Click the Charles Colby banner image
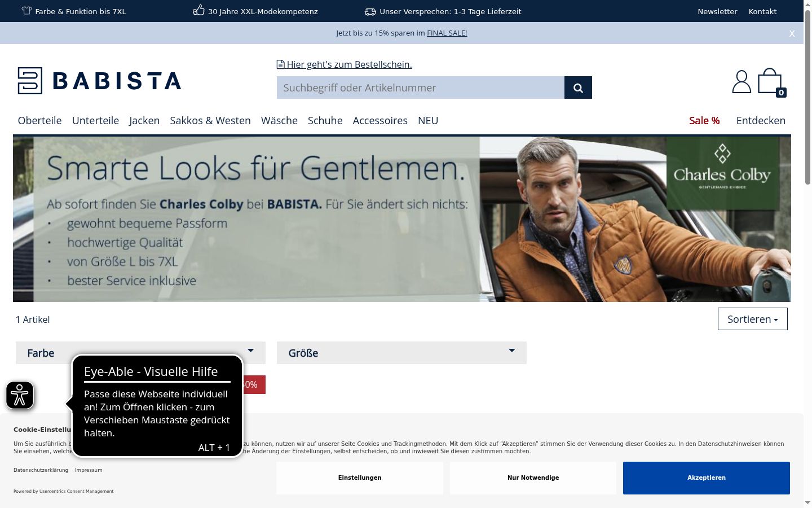Viewport: 812px width, 508px height. pyautogui.click(x=401, y=219)
